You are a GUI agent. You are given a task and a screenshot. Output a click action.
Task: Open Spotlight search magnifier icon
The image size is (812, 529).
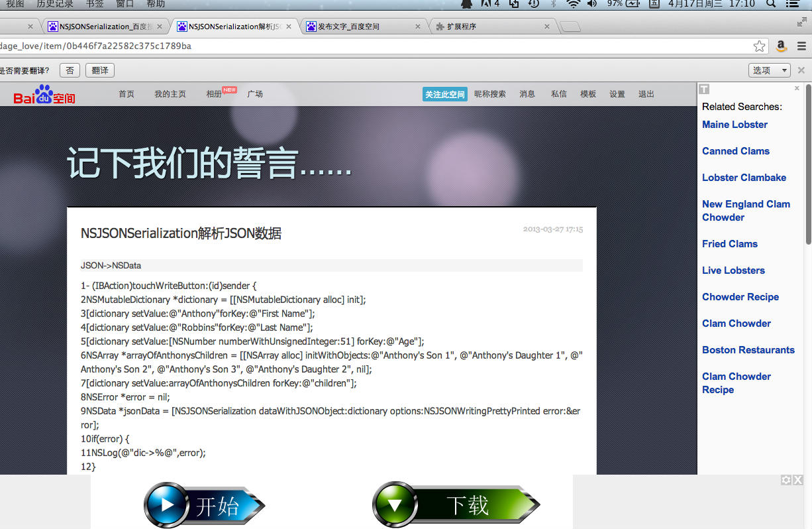[770, 3]
